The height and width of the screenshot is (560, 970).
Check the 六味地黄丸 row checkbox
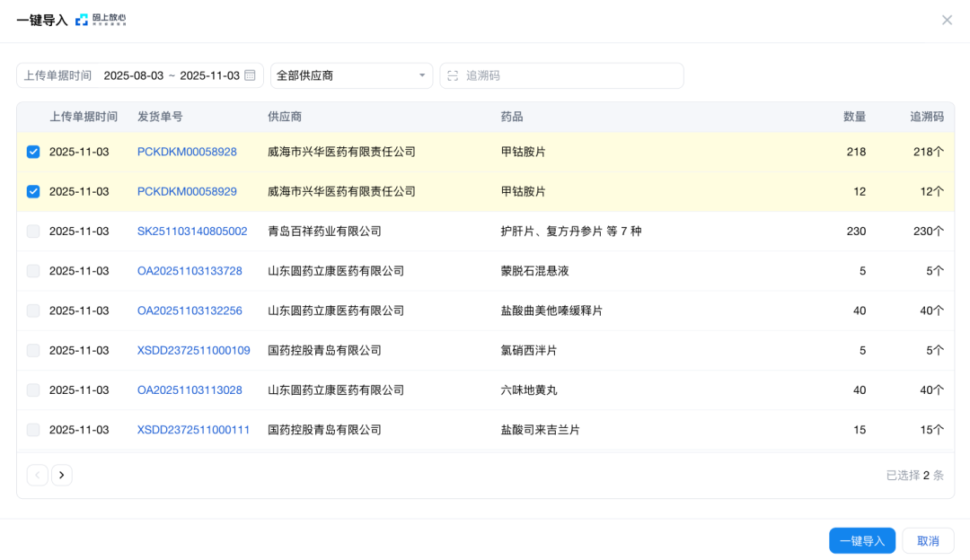point(33,389)
